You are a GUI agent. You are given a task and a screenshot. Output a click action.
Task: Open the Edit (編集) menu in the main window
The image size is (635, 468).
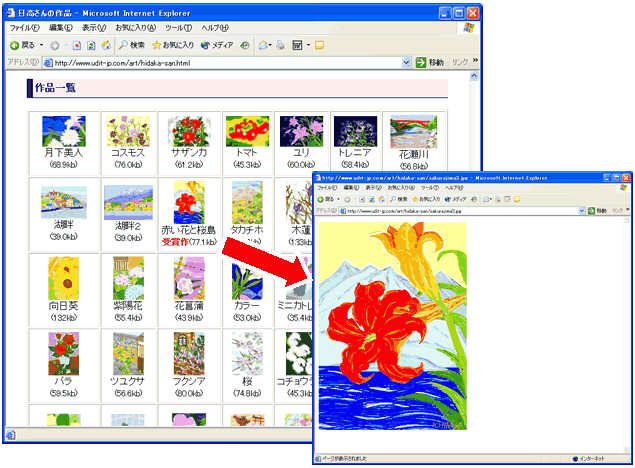click(x=61, y=28)
